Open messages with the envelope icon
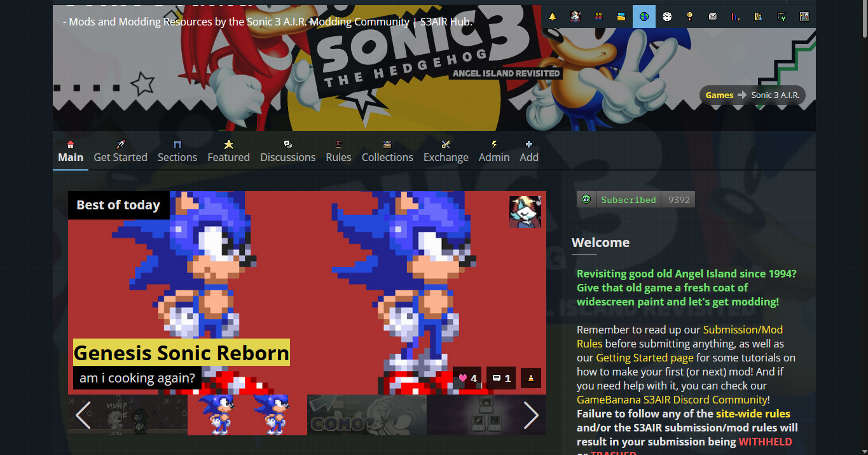 point(712,16)
